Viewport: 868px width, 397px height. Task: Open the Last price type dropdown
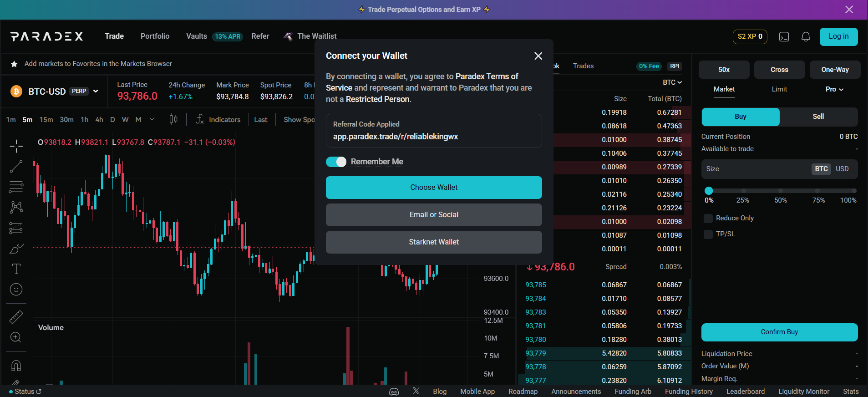[x=261, y=120]
